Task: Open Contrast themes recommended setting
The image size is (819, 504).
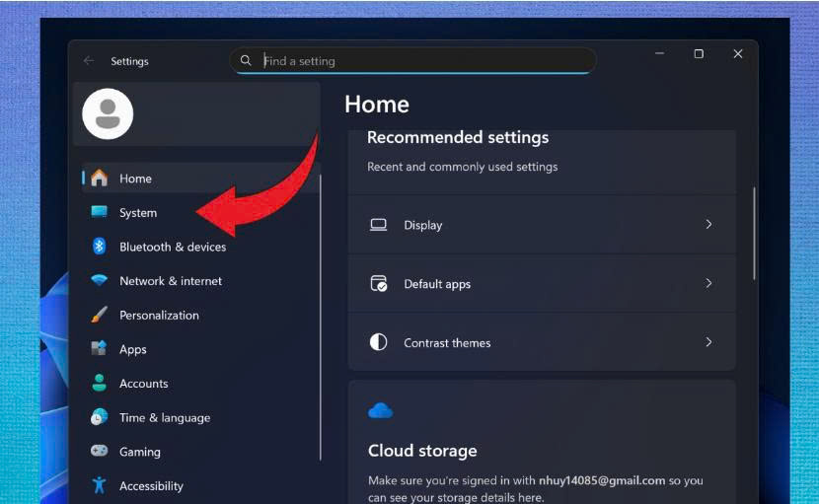Action: (542, 342)
